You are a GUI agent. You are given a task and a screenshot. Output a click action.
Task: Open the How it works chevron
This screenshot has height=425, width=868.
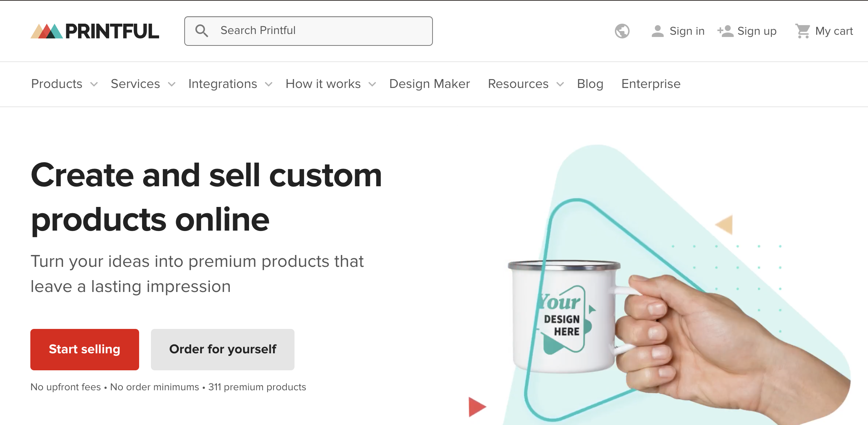[x=372, y=84]
